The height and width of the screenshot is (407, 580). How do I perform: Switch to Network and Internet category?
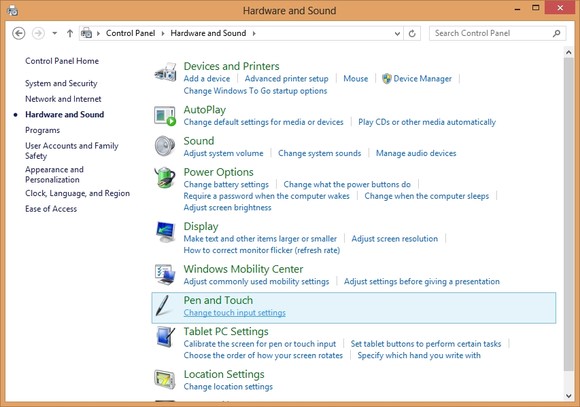coord(63,99)
